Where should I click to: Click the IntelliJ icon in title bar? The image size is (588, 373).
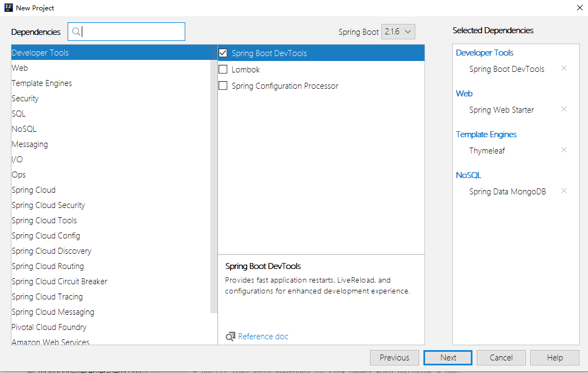tap(8, 8)
